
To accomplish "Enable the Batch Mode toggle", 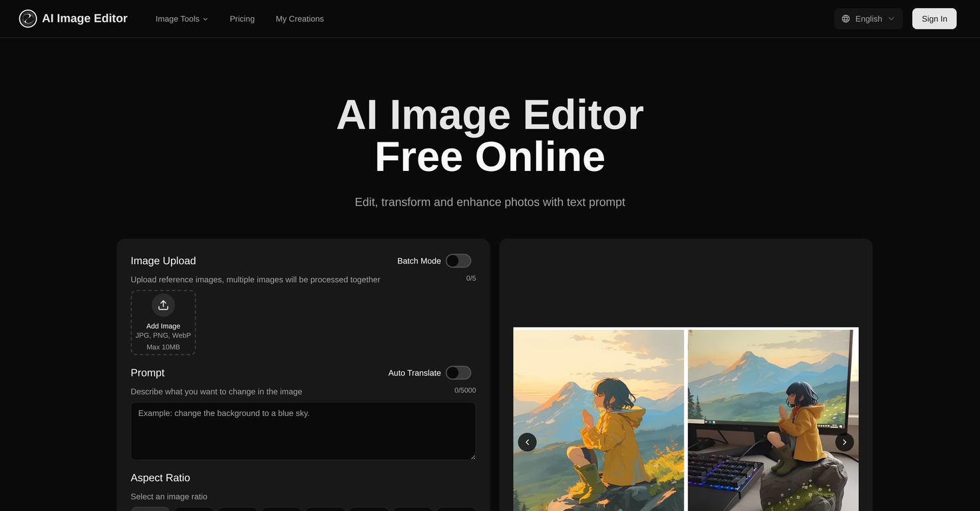I will pyautogui.click(x=457, y=259).
